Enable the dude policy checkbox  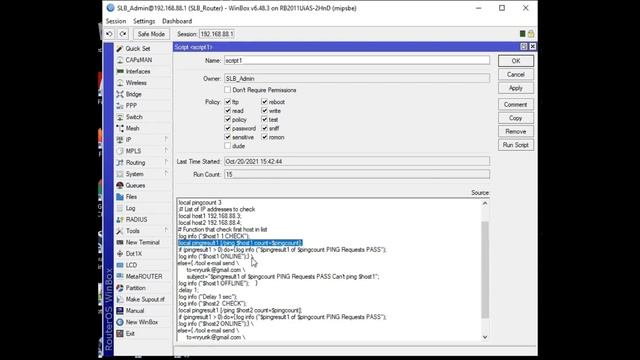click(x=228, y=146)
